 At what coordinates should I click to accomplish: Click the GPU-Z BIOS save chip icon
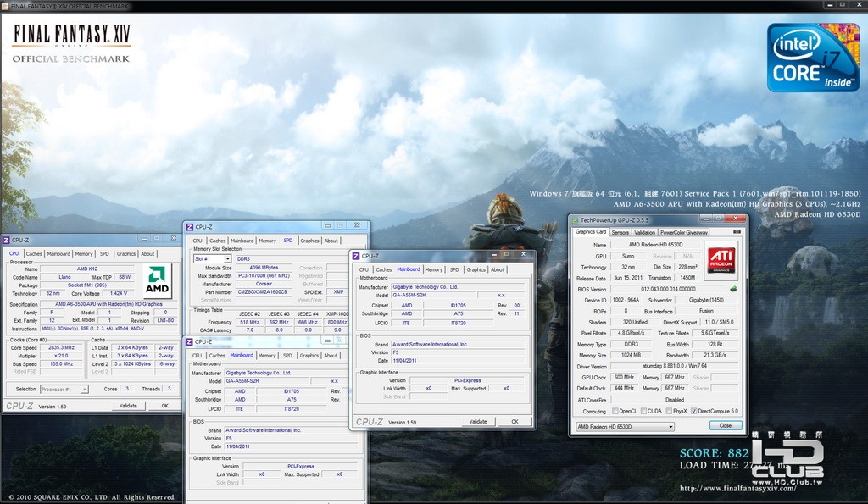[x=733, y=289]
